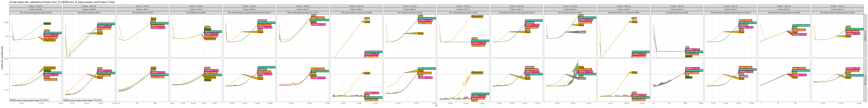Image resolution: width=868 pixels, height=108 pixels.
Task: Select the gray 'Slower' label in DT[, .SD] plot
Action: 582,32
